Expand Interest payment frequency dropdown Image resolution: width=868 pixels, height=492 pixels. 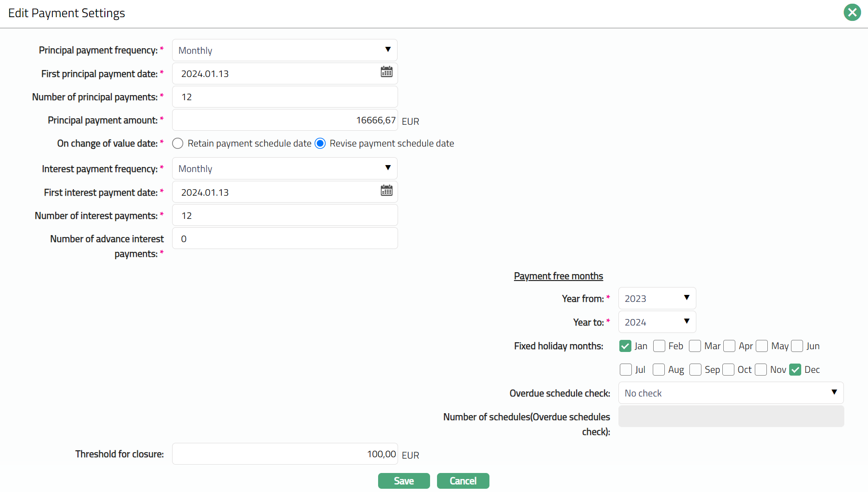click(x=284, y=169)
